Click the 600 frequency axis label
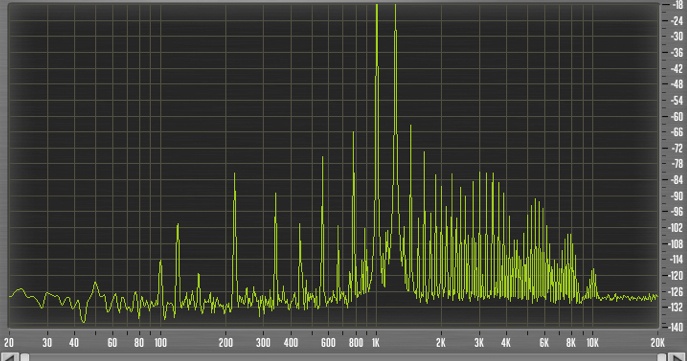Viewport: 687px width, 361px height. [x=328, y=343]
